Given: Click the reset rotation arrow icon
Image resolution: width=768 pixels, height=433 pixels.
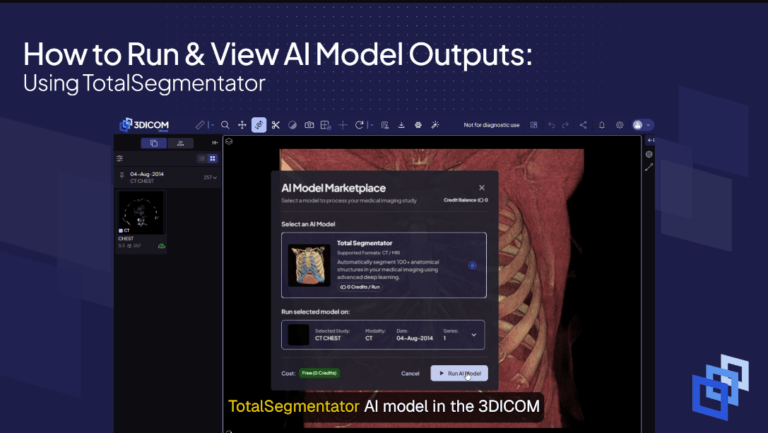Looking at the screenshot, I should tap(359, 125).
